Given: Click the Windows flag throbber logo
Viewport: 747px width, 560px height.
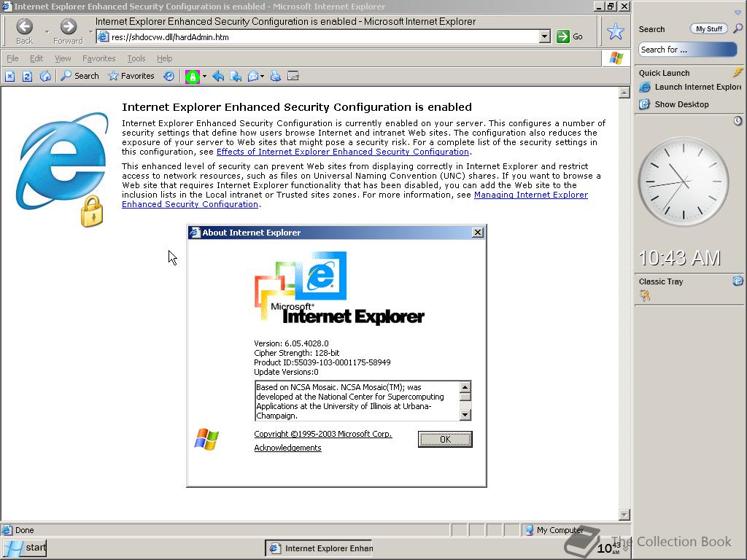Looking at the screenshot, I should [x=616, y=58].
